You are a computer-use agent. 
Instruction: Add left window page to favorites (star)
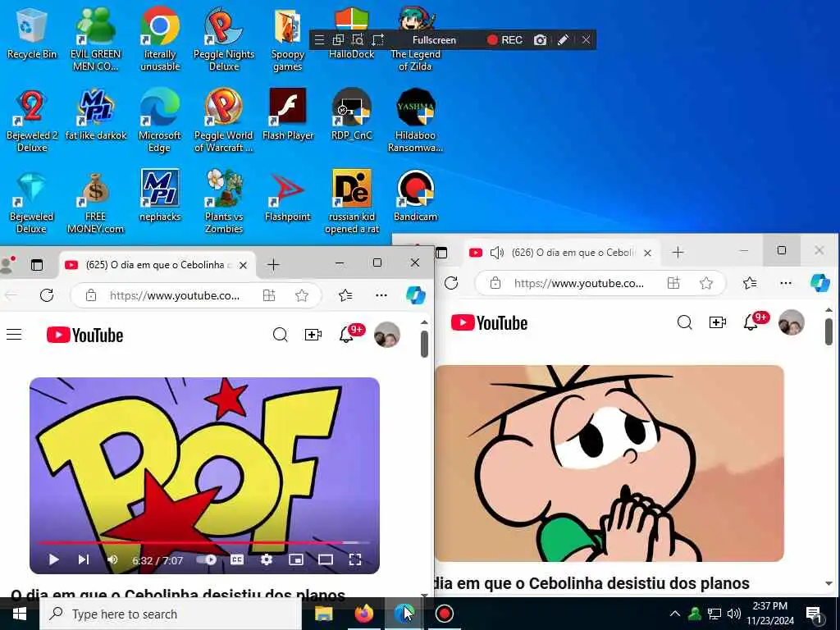coord(302,295)
